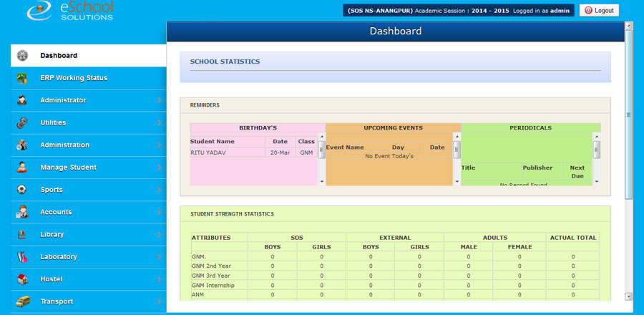Expand the Laboratory submenu chevron
The image size is (644, 315).
pyautogui.click(x=159, y=256)
